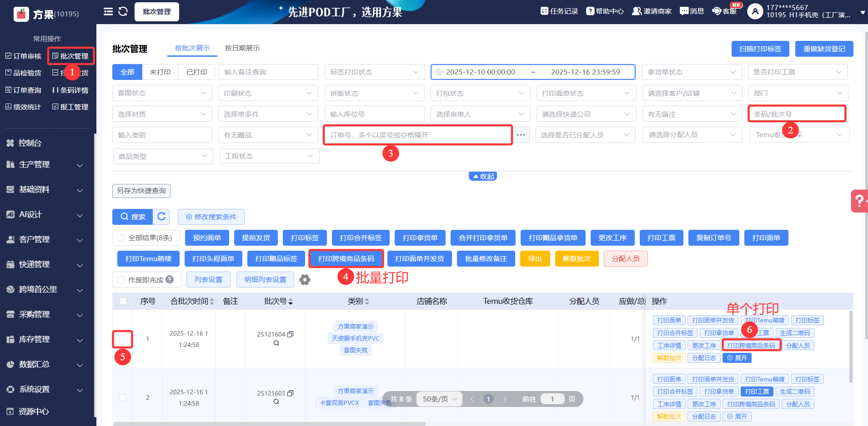Click the horizontal scrollbar below the table
The width and height of the screenshot is (868, 426).
269,424
